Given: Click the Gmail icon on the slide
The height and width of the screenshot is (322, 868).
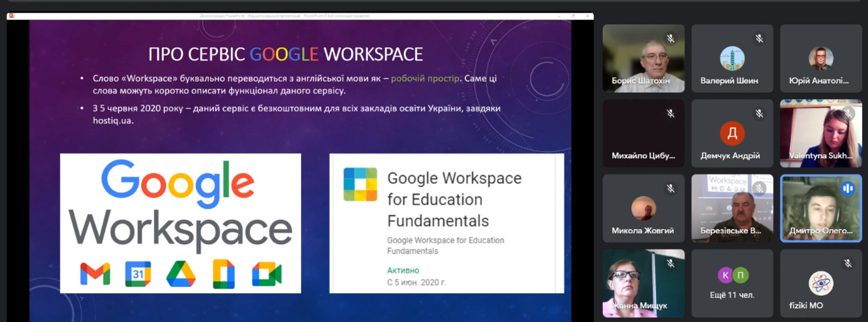Looking at the screenshot, I should pyautogui.click(x=95, y=274).
